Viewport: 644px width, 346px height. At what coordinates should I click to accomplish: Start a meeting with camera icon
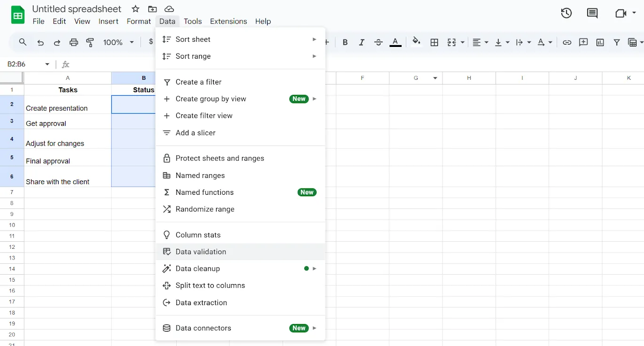pos(621,13)
